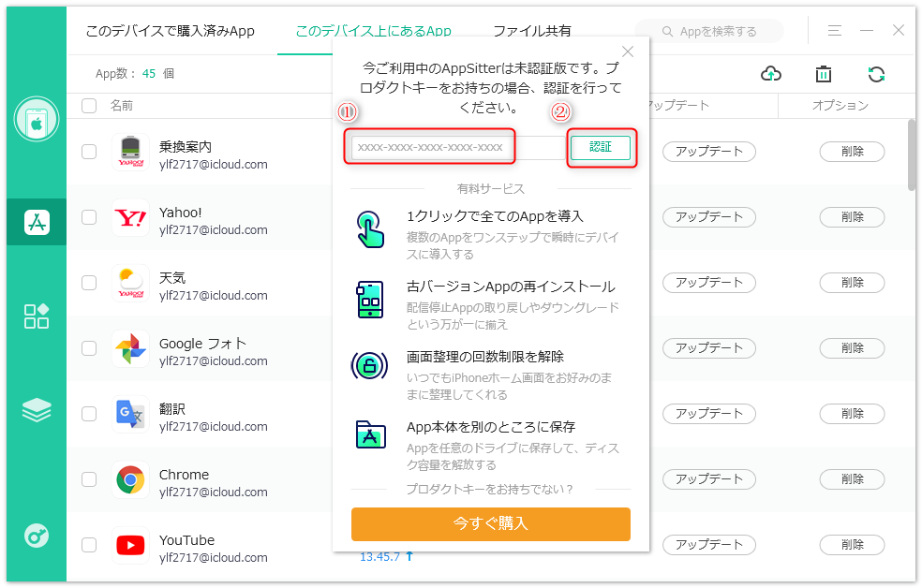This screenshot has height=588, width=922.
Task: Switch to ファイル共有 tab
Action: 532,31
